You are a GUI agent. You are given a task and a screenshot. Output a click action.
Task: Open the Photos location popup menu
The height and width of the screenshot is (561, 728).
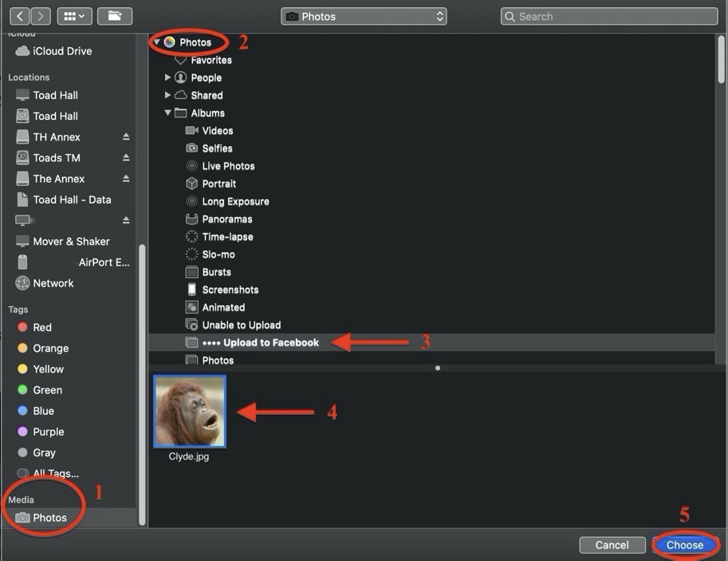(x=364, y=16)
